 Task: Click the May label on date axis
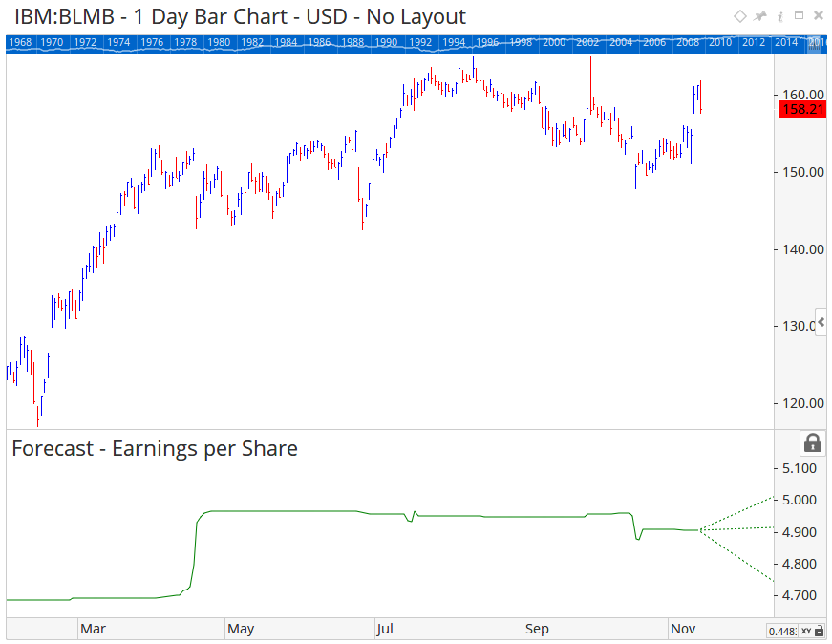tap(241, 629)
